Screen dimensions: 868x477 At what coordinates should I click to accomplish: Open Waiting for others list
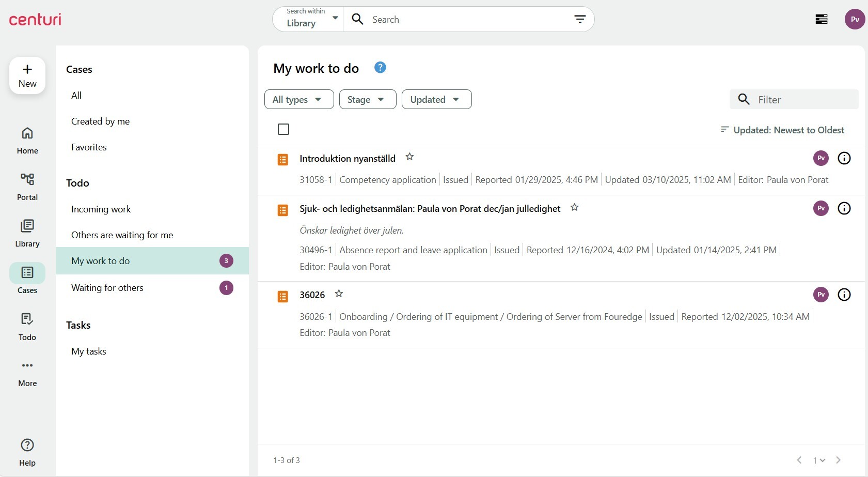tap(107, 288)
